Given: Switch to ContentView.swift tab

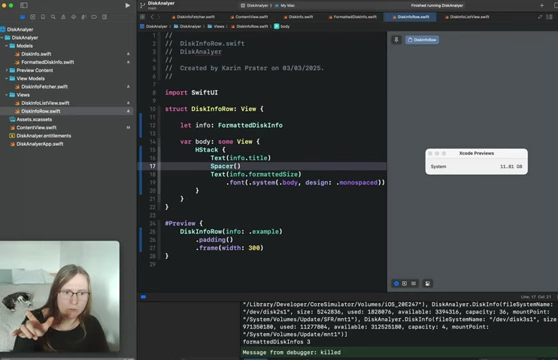Looking at the screenshot, I should (x=249, y=17).
